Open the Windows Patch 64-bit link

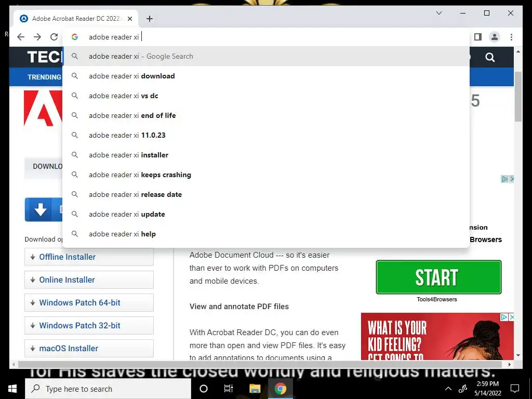click(89, 303)
